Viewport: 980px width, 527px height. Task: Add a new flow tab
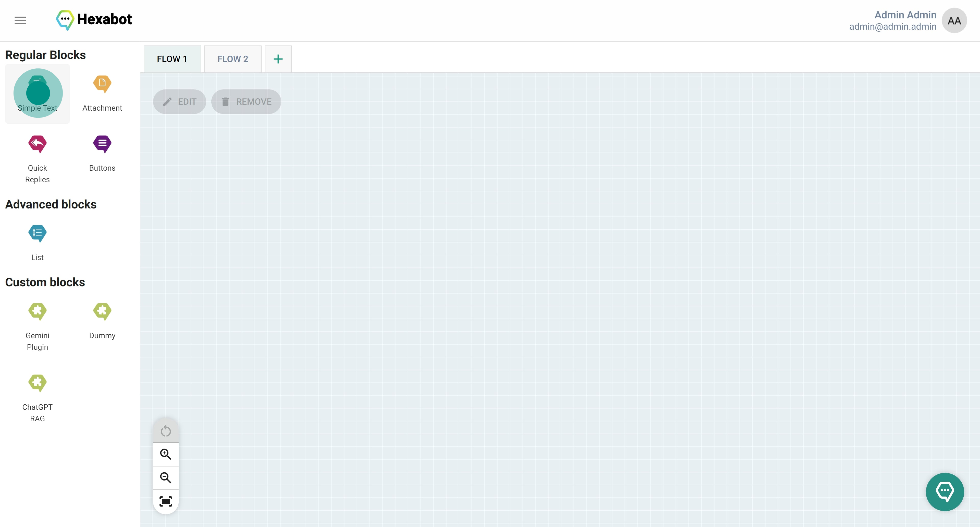[278, 59]
